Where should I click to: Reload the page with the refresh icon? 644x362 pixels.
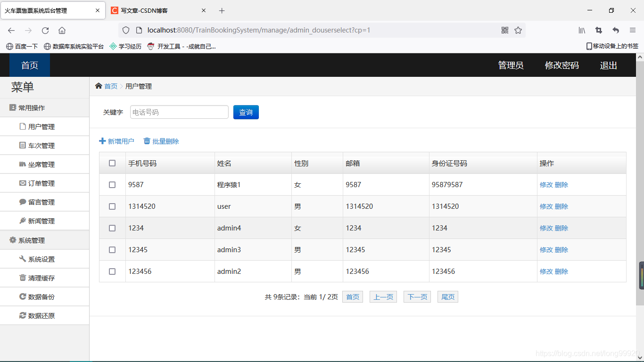[45, 30]
